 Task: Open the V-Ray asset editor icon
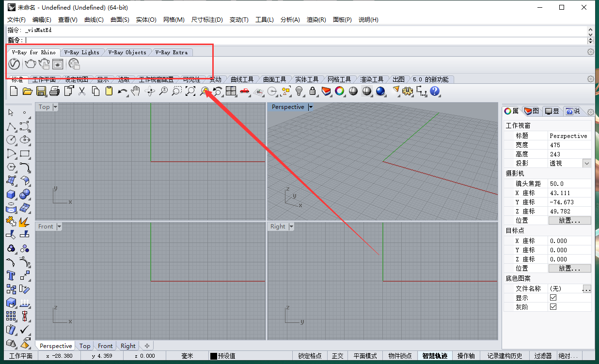click(14, 64)
